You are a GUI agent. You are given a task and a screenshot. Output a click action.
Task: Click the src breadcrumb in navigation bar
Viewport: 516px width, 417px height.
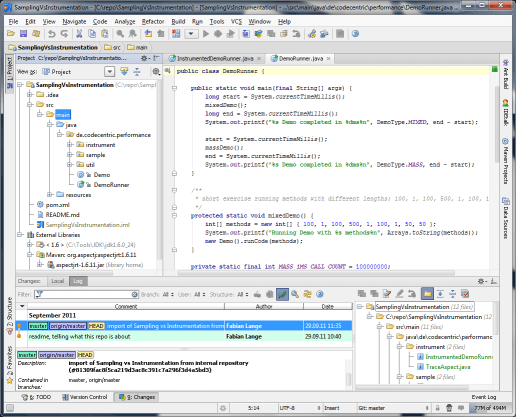(113, 47)
